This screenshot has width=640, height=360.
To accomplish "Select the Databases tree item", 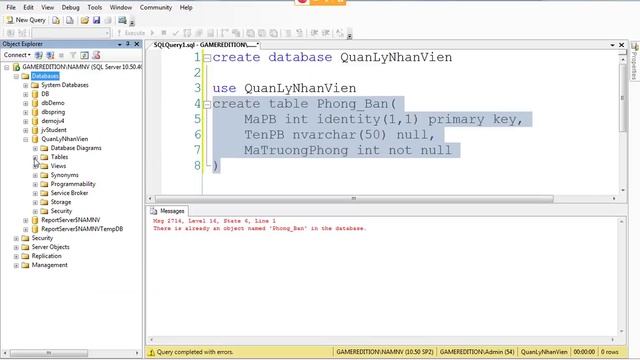I will point(45,76).
